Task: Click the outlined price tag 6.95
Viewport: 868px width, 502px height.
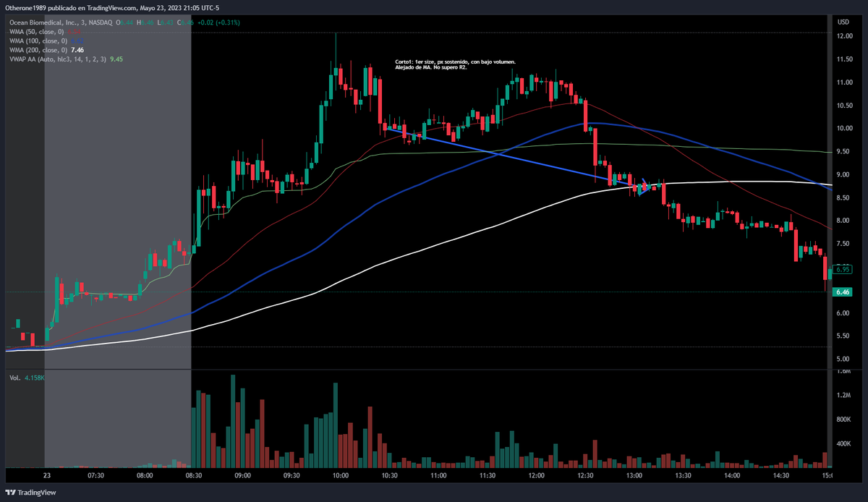Action: [842, 269]
